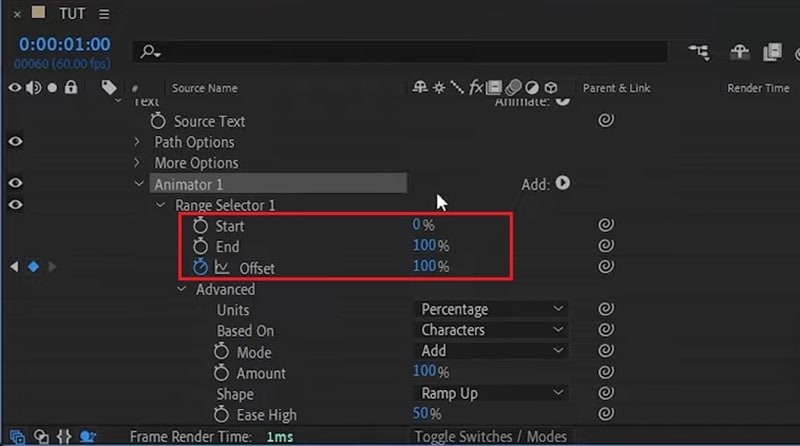
Task: Toggle stopwatch for Mode property
Action: point(221,352)
